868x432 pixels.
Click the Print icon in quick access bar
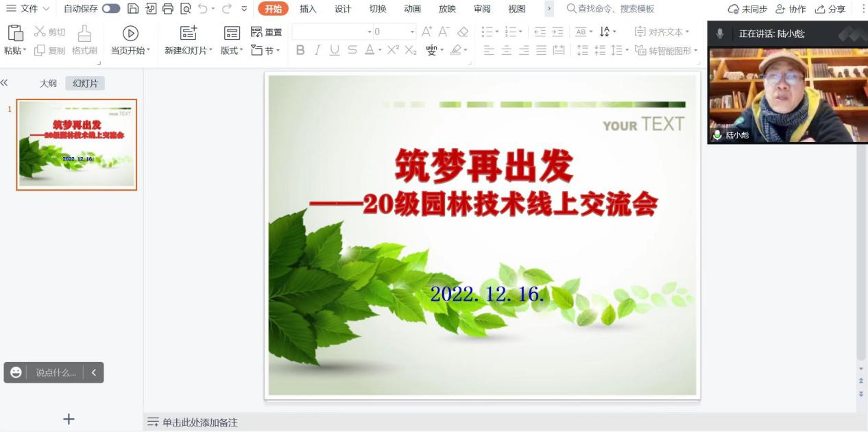pos(168,9)
